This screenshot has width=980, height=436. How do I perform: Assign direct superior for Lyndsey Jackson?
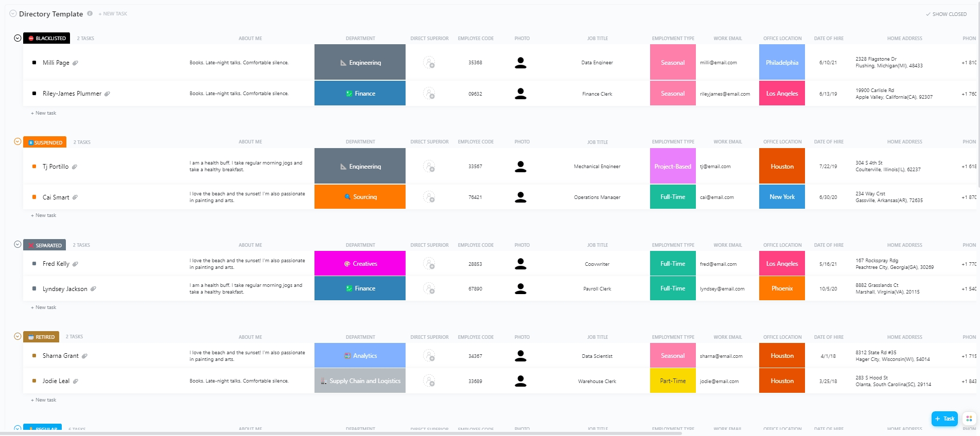(x=429, y=289)
